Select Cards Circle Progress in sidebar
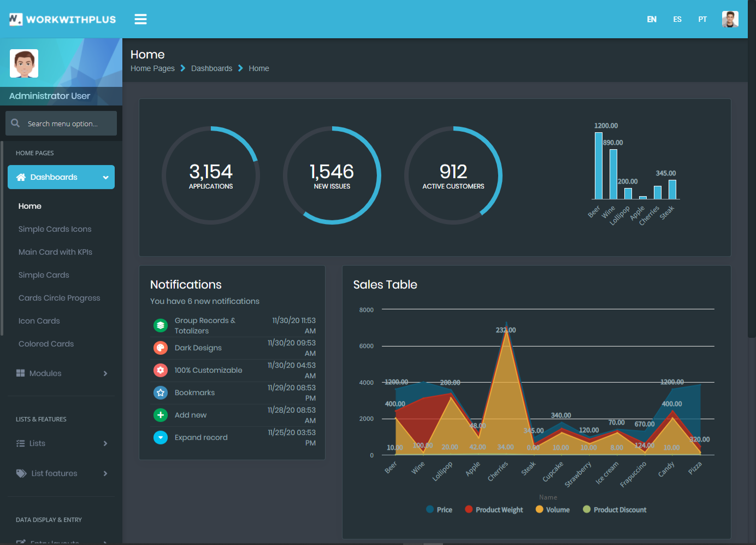This screenshot has width=756, height=545. point(59,298)
